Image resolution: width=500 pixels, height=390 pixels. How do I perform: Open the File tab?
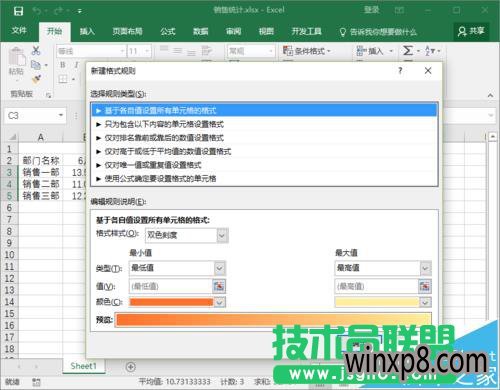coord(19,31)
